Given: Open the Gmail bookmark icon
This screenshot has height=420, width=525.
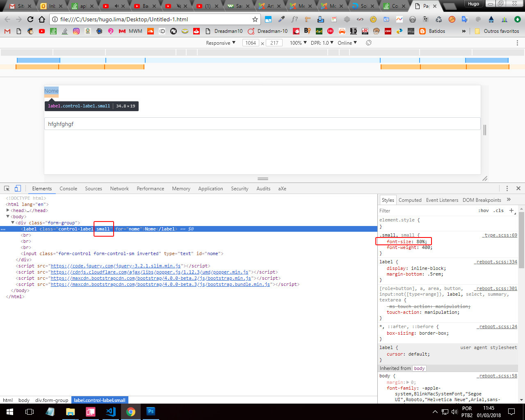Looking at the screenshot, I should [7, 31].
